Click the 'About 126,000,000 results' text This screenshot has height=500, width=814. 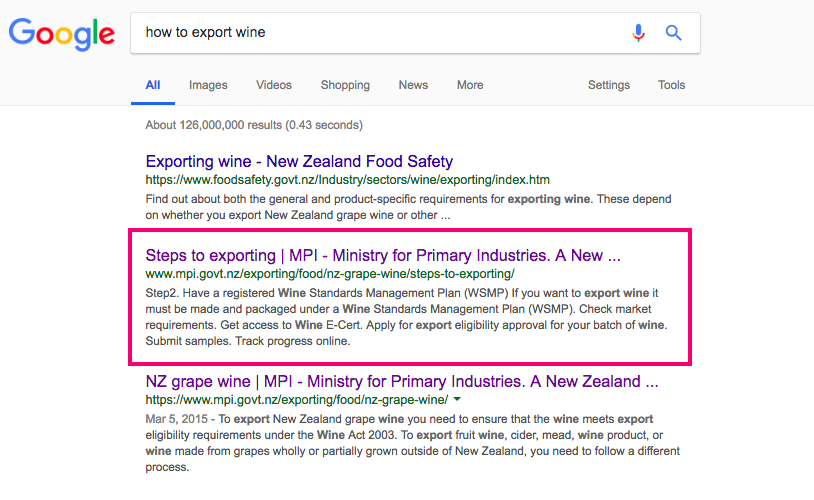pyautogui.click(x=254, y=125)
